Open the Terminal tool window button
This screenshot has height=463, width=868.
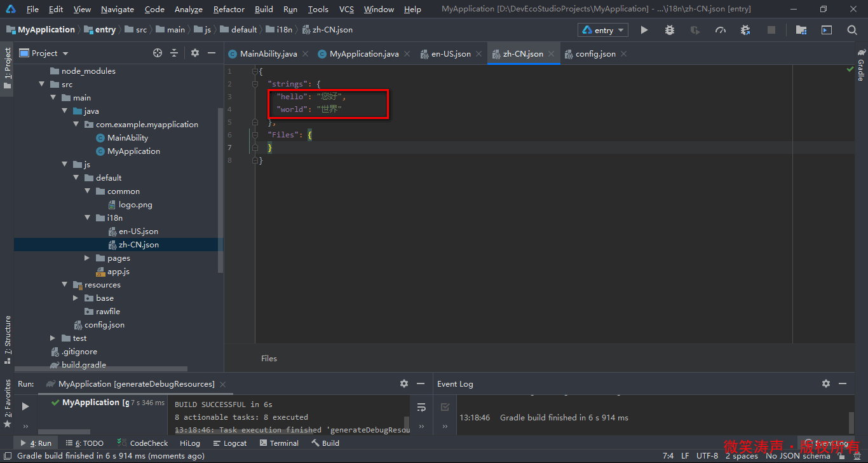[x=278, y=443]
